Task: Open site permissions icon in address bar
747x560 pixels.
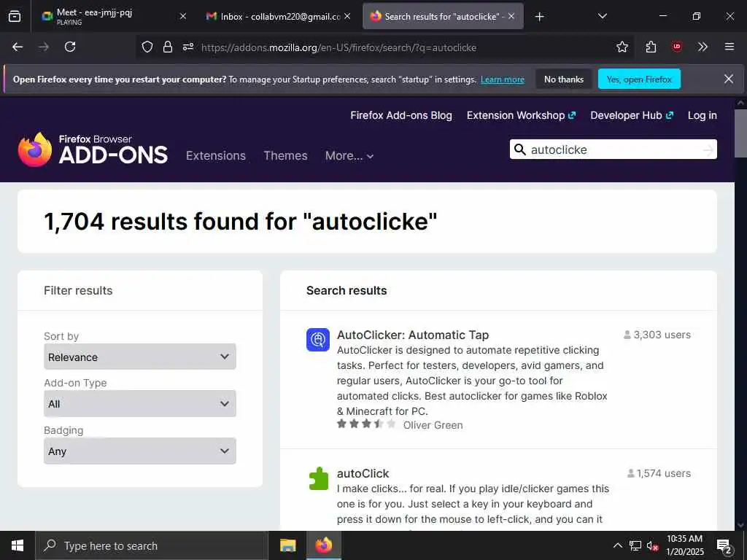Action: click(188, 47)
